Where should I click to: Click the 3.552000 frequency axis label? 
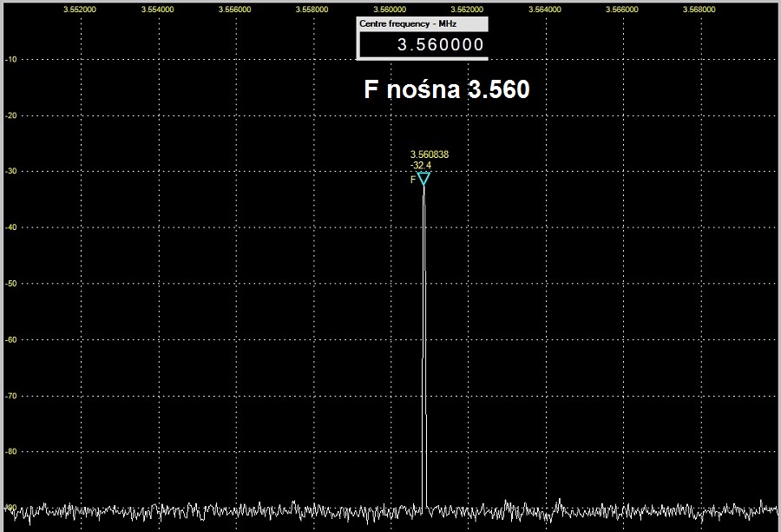point(81,10)
